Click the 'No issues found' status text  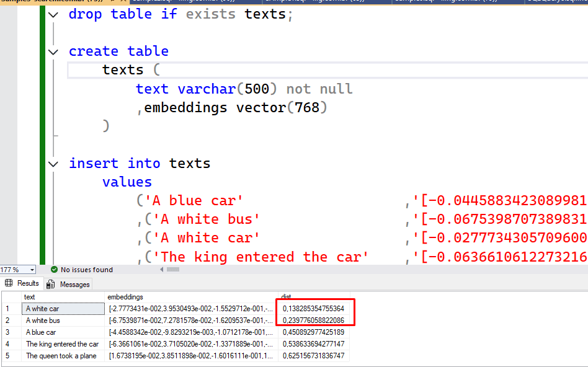pos(87,270)
